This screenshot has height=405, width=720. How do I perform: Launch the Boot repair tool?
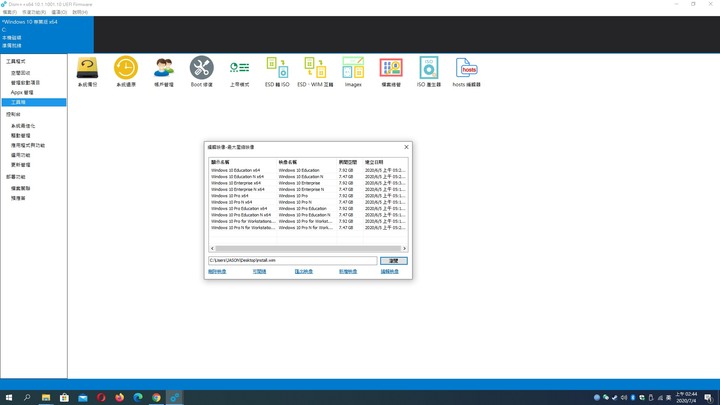202,72
